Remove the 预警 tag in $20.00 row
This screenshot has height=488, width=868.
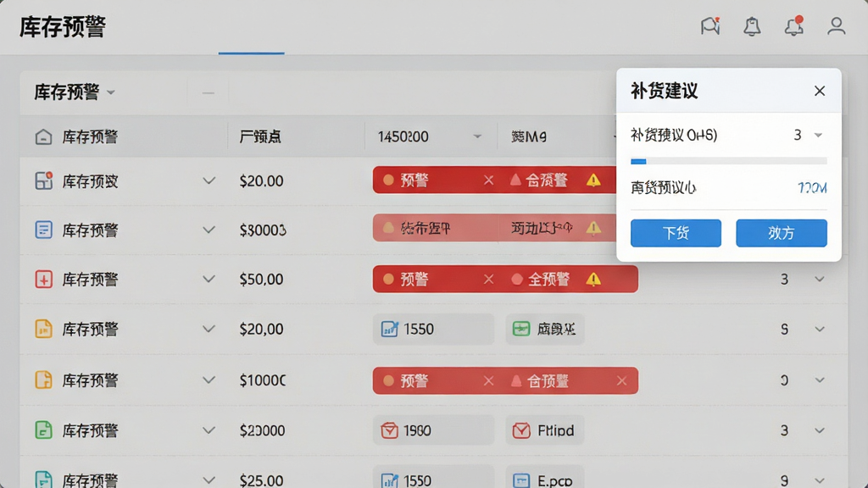[488, 180]
